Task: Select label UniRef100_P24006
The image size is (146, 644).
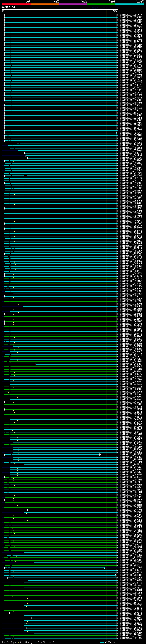Action: point(131,304)
